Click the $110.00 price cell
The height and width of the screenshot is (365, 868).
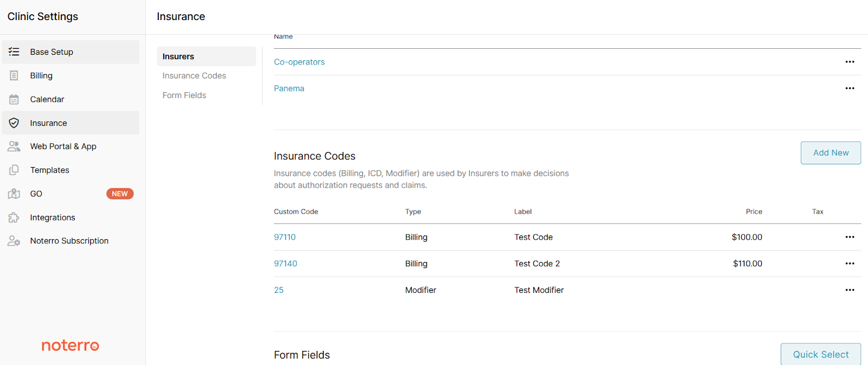(748, 264)
